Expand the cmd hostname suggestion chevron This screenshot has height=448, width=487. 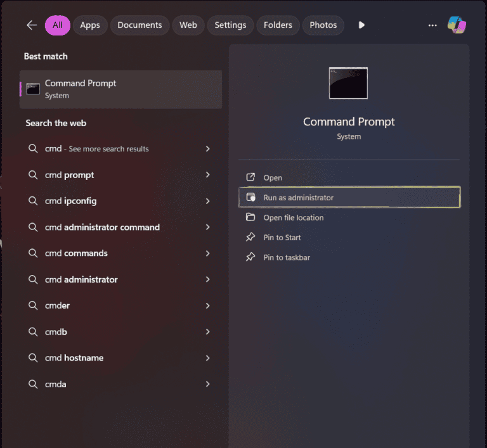[208, 358]
